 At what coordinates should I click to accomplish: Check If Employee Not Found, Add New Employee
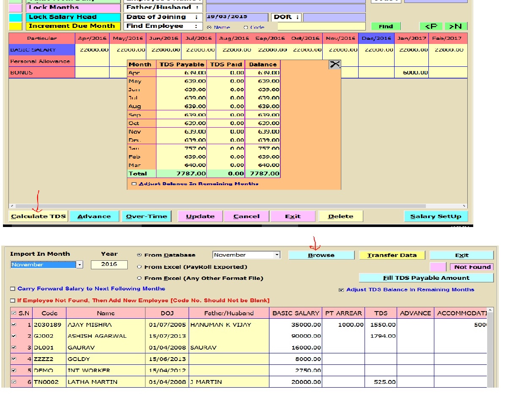click(x=13, y=301)
